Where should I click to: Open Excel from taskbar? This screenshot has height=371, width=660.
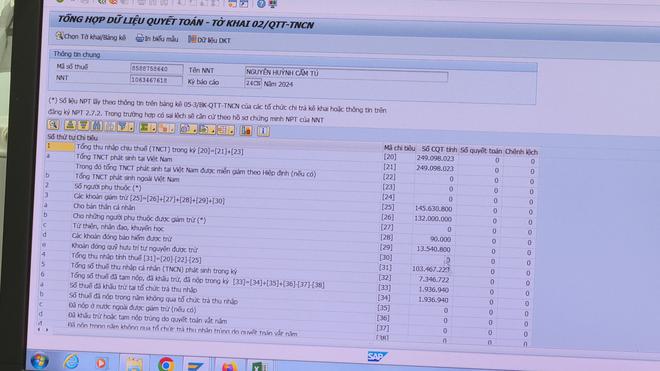(259, 366)
